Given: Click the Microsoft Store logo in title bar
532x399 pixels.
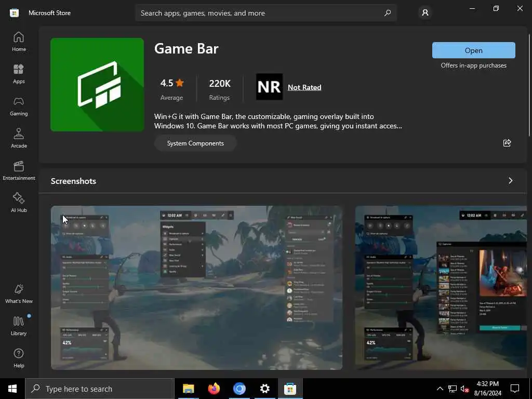Looking at the screenshot, I should (14, 13).
